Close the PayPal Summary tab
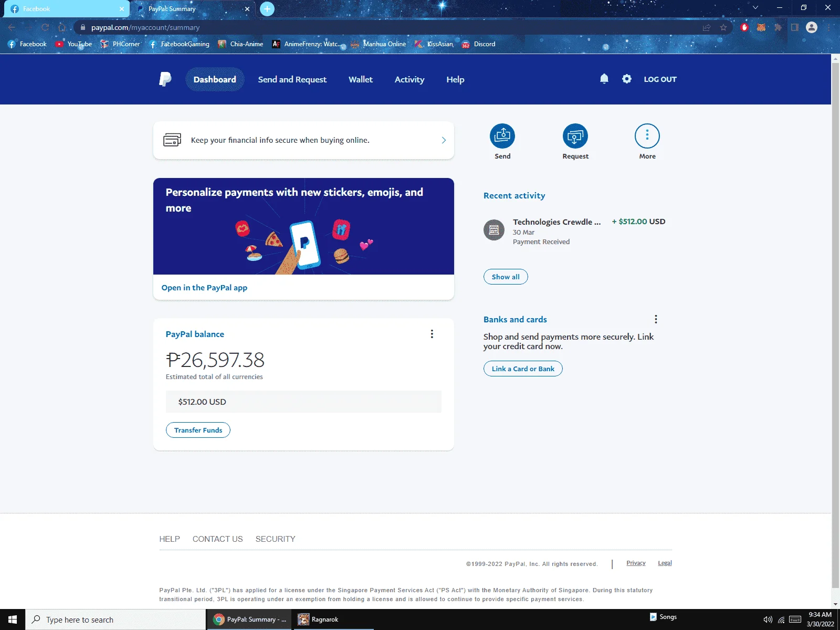 [x=248, y=9]
